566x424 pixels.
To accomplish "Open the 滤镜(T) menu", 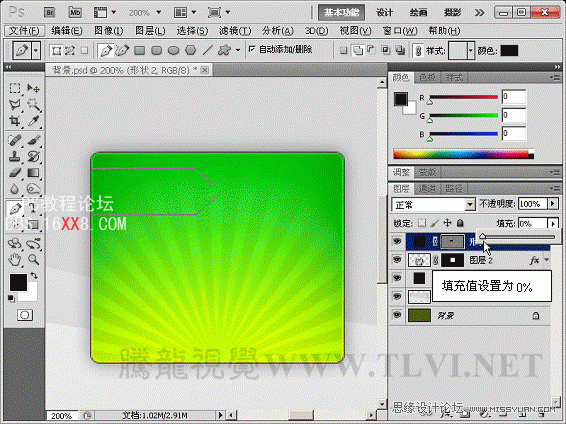I will [x=235, y=31].
